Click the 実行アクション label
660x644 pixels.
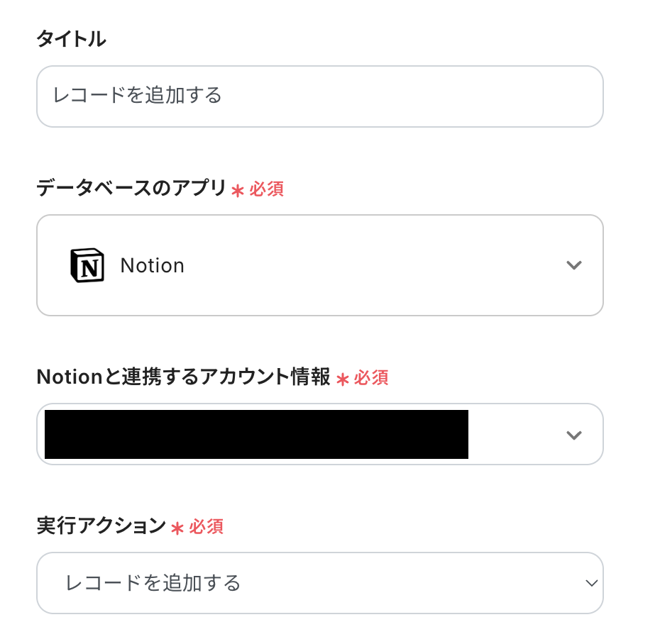coord(101,526)
